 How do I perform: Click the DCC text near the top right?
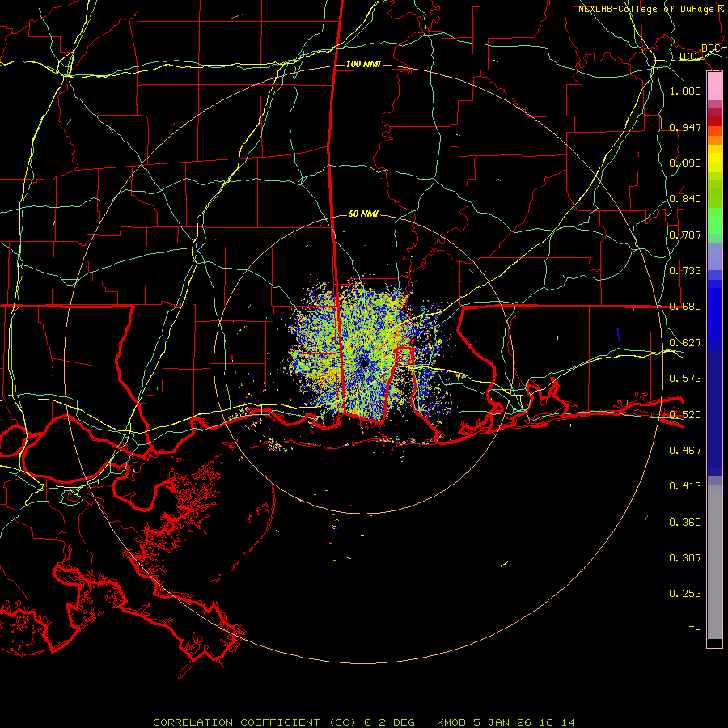[x=710, y=49]
